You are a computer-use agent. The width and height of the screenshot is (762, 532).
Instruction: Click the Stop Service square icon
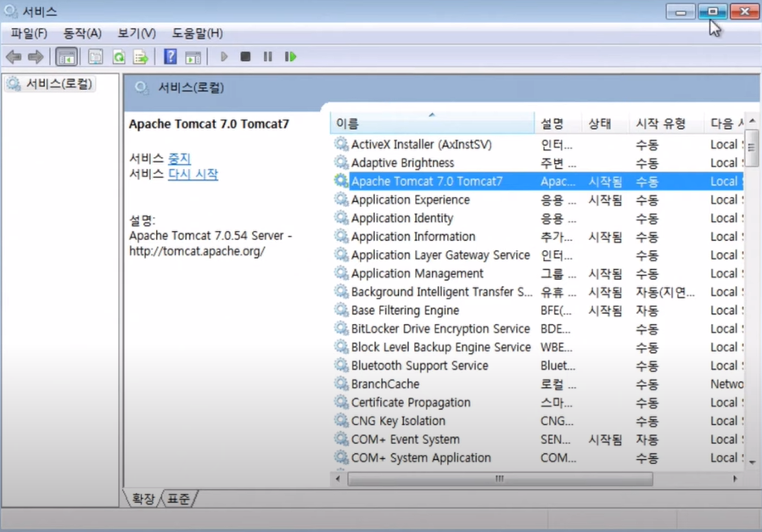coord(245,57)
